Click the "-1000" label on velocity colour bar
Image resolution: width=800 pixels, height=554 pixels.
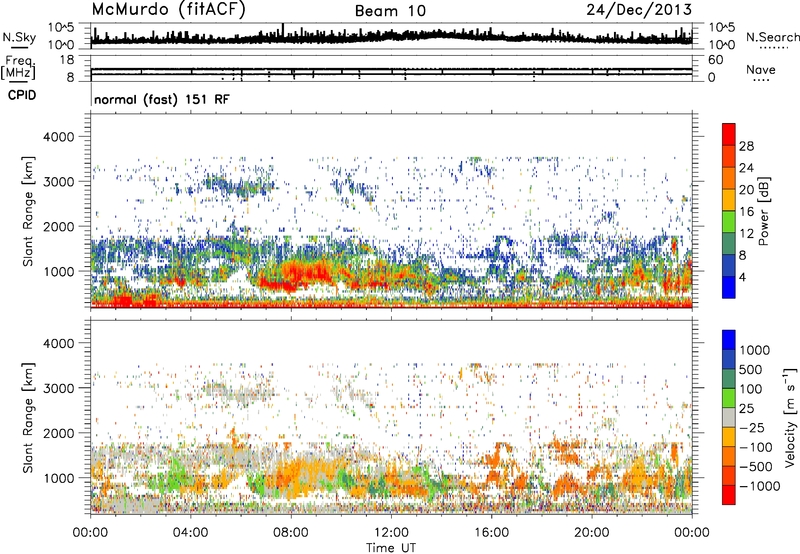click(x=759, y=486)
